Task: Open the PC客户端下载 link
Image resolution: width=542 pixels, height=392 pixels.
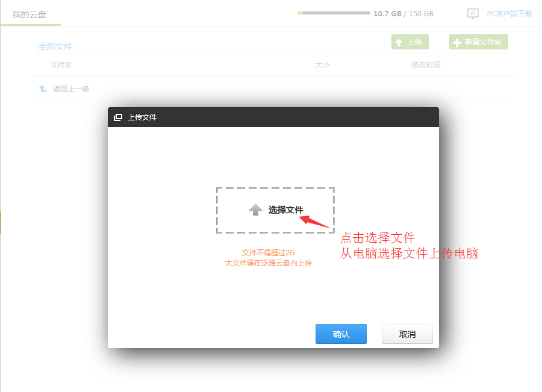Action: coord(509,14)
